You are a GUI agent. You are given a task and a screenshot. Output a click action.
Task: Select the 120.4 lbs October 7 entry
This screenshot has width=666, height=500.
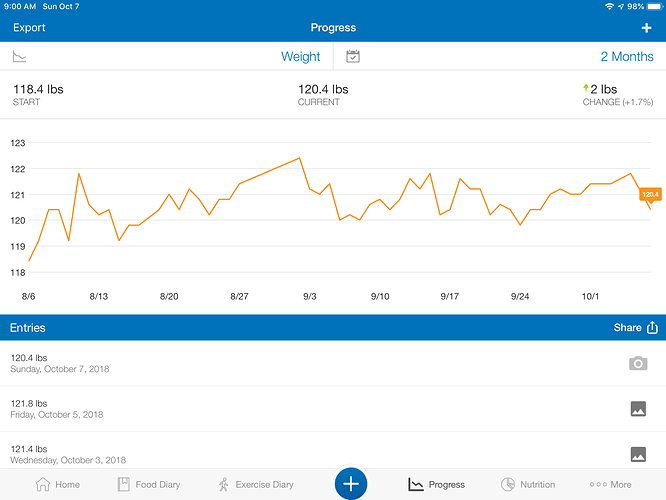pyautogui.click(x=333, y=363)
